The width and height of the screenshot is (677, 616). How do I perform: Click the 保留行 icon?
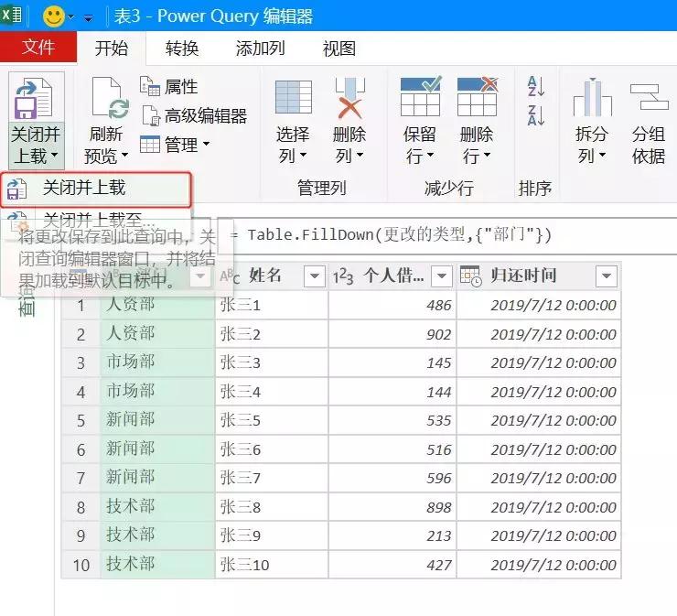point(421,96)
